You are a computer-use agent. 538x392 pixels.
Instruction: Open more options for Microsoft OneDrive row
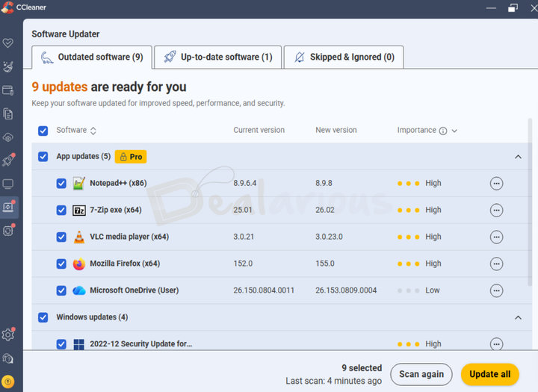click(x=496, y=290)
